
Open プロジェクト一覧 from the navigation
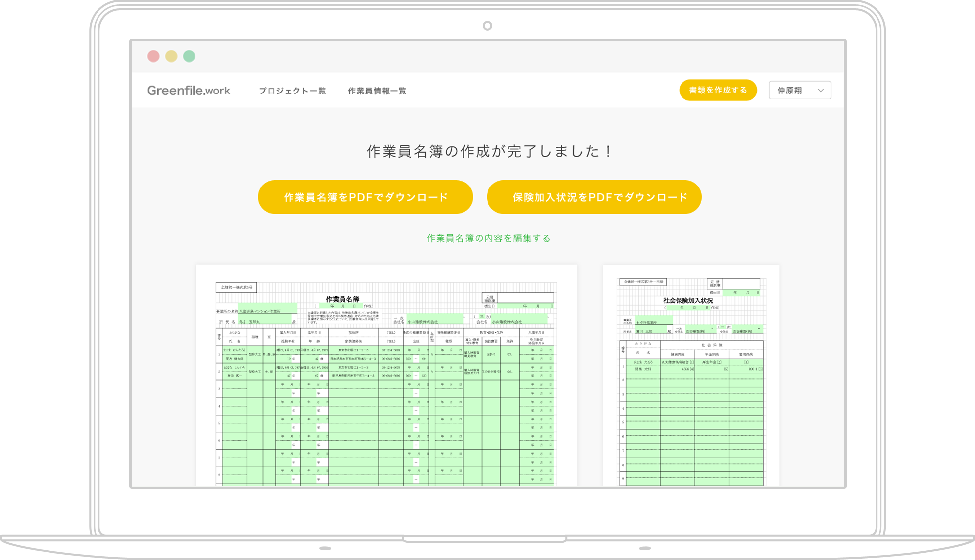(292, 91)
